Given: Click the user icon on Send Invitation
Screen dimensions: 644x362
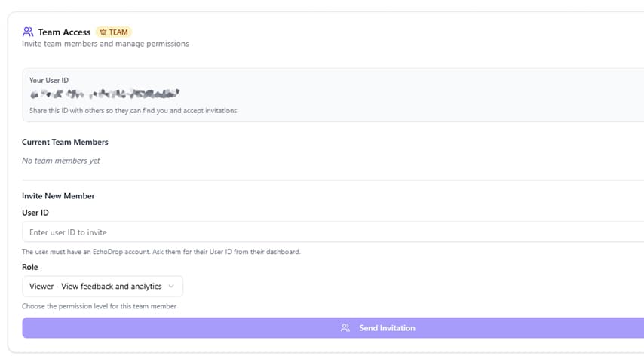Looking at the screenshot, I should [x=345, y=328].
